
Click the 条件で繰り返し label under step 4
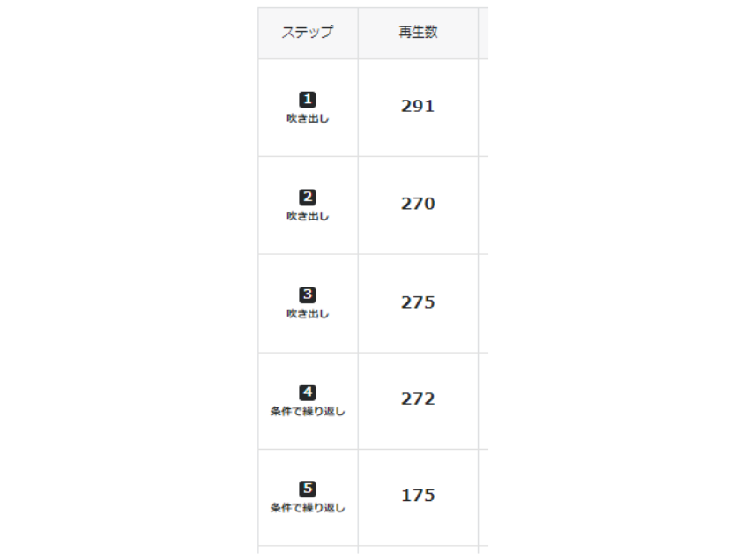pyautogui.click(x=308, y=411)
